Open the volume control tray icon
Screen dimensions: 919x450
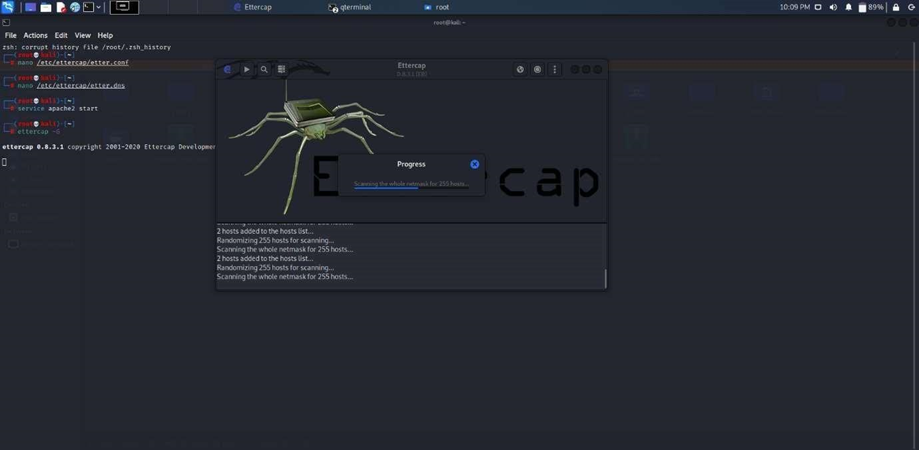833,7
